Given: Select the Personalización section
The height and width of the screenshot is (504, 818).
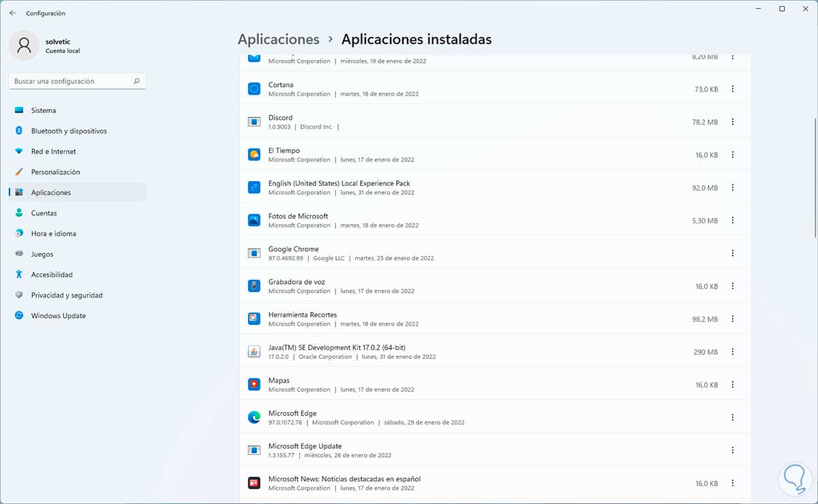Looking at the screenshot, I should pyautogui.click(x=78, y=172).
